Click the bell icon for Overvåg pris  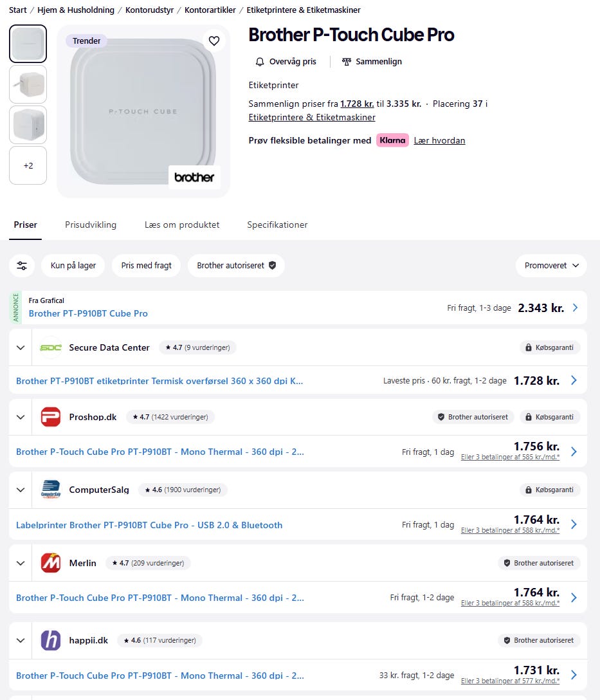click(x=260, y=62)
